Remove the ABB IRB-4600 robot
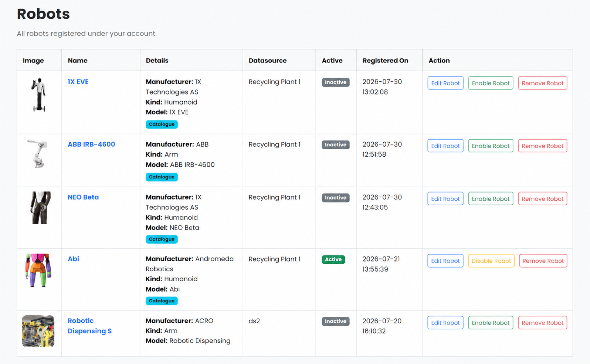 [x=543, y=146]
